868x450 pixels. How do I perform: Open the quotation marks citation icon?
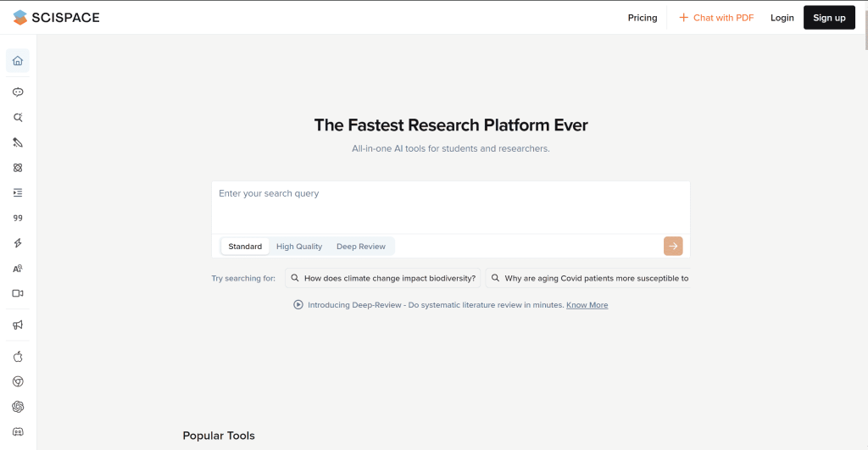[18, 218]
